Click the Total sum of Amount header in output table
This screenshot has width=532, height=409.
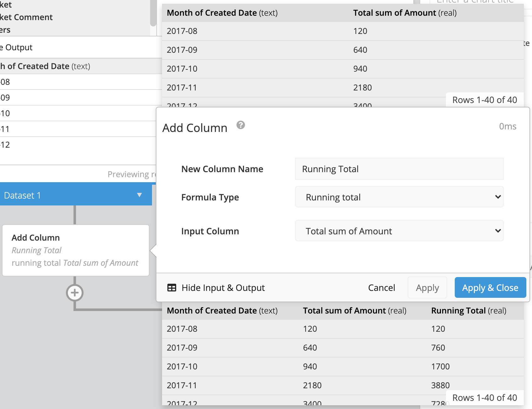[355, 311]
